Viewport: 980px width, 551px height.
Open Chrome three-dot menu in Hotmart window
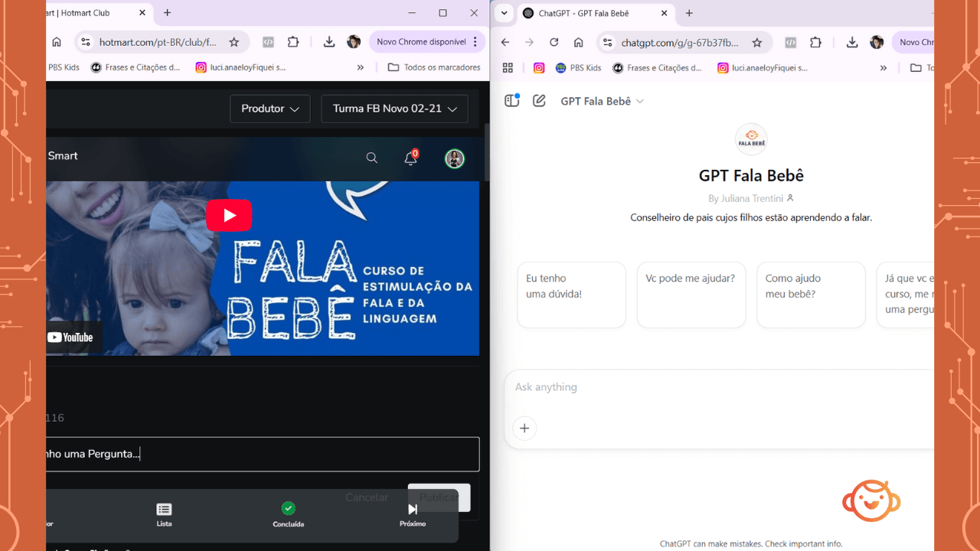pyautogui.click(x=475, y=42)
